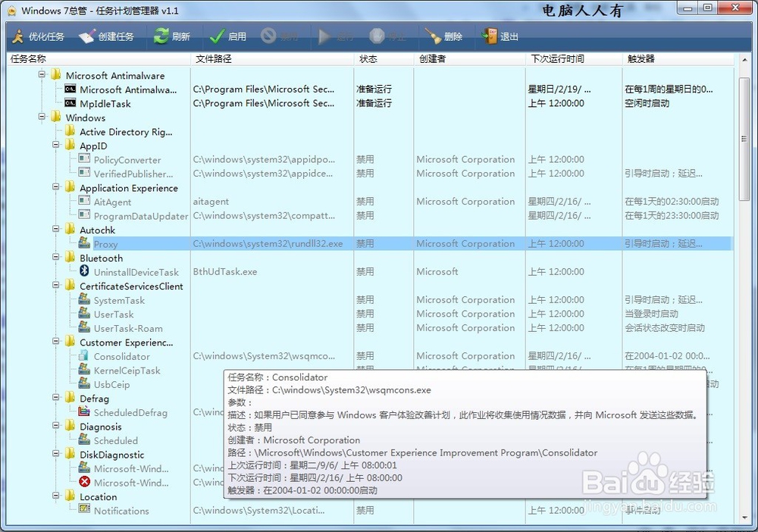Viewport: 758px width, 532px height.
Task: Collapse the Bluetooth folder node
Action: click(x=56, y=257)
